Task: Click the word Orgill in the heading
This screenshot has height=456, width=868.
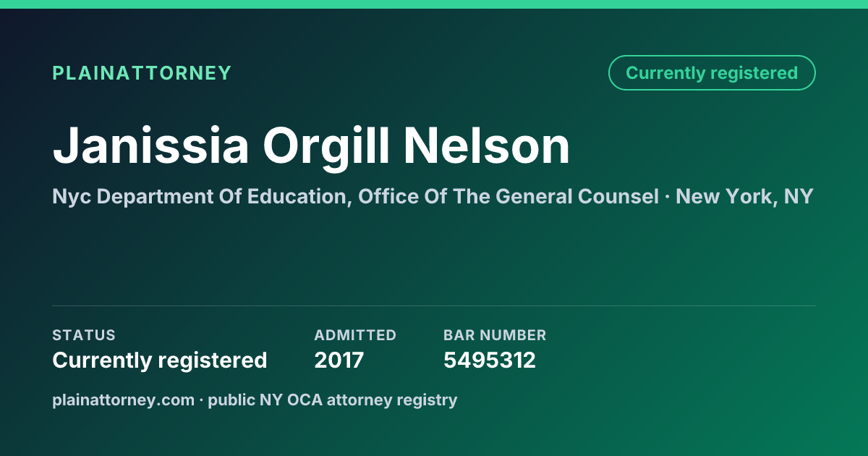Action: pyautogui.click(x=327, y=145)
